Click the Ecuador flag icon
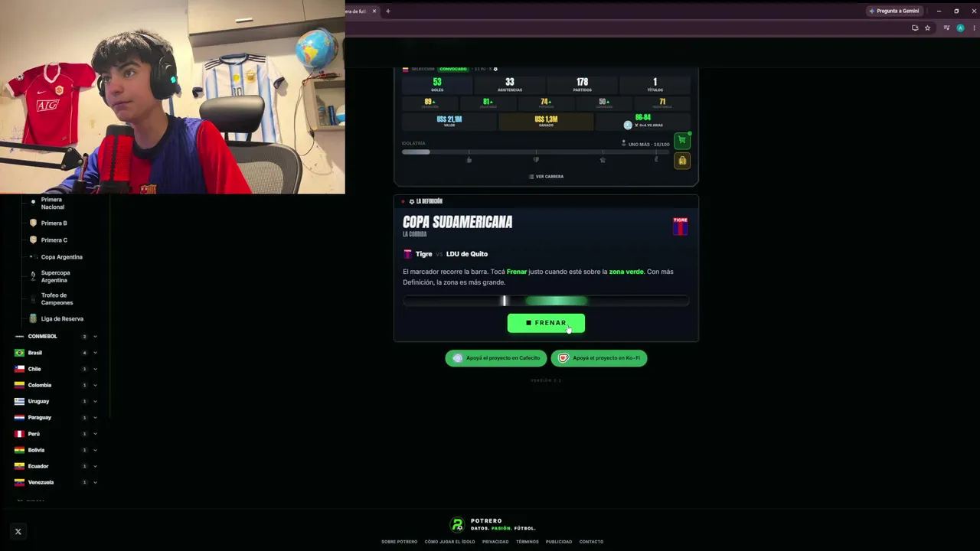The width and height of the screenshot is (980, 551). pos(19,466)
